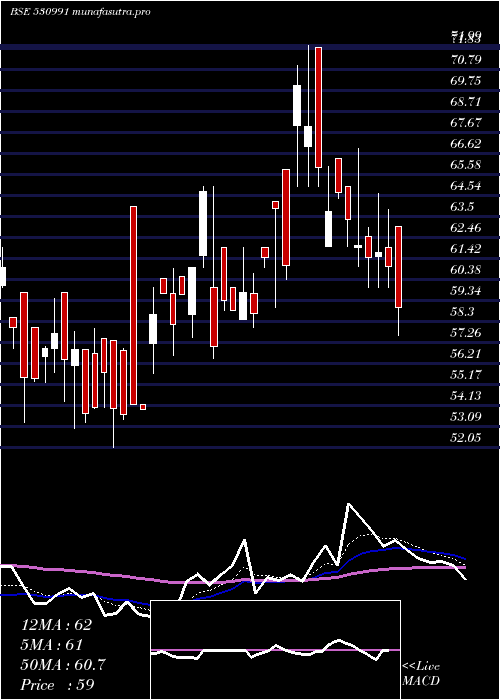500x700 pixels.
Task: Click the 56.21 price axis label
Action: click(467, 353)
